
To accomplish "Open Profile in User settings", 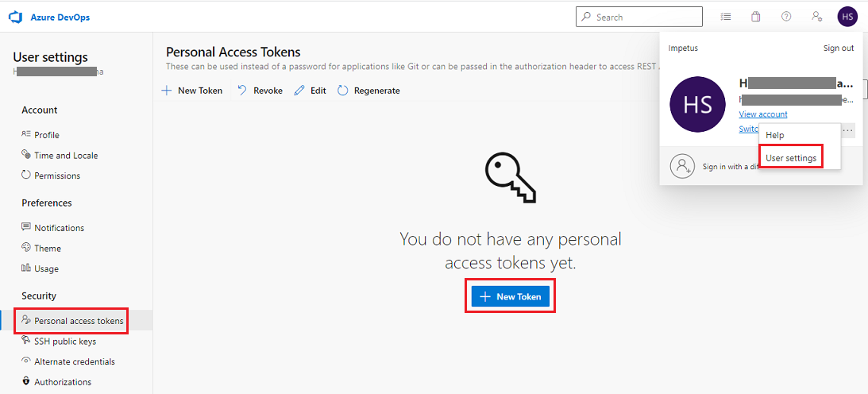I will tap(47, 135).
